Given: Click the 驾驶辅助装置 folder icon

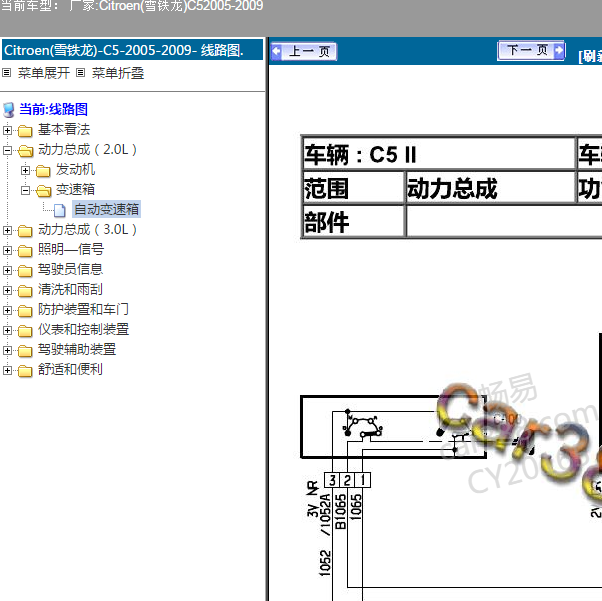Looking at the screenshot, I should (25, 350).
